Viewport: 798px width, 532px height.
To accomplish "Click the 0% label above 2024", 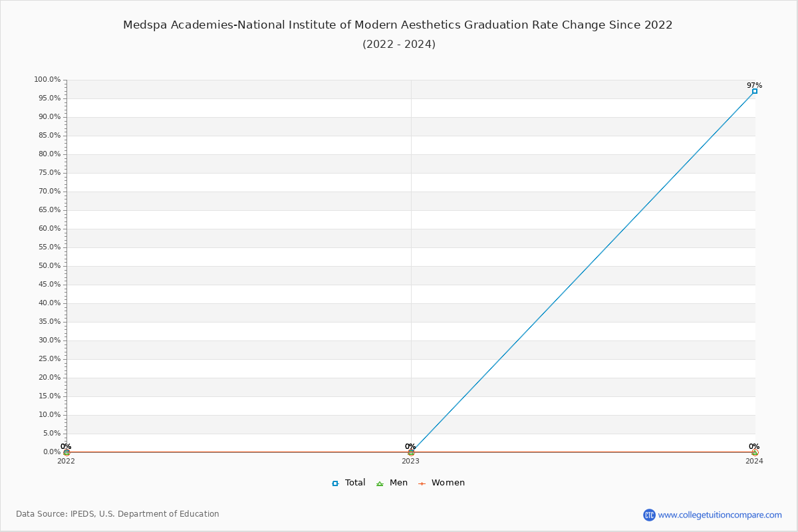I will [x=754, y=446].
